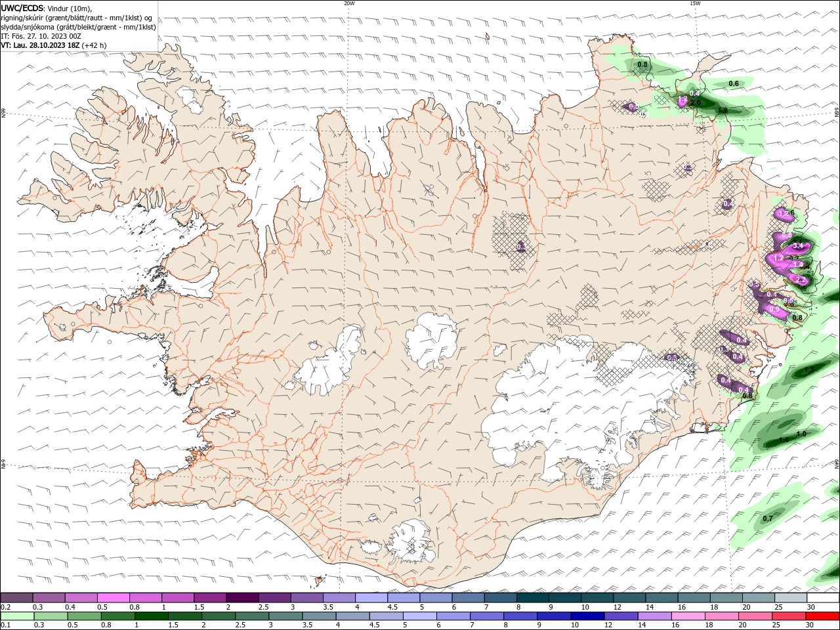Select the 'IT: Fös. 27. 10. 2023 00Z' line
840x630 pixels.
tap(41, 36)
